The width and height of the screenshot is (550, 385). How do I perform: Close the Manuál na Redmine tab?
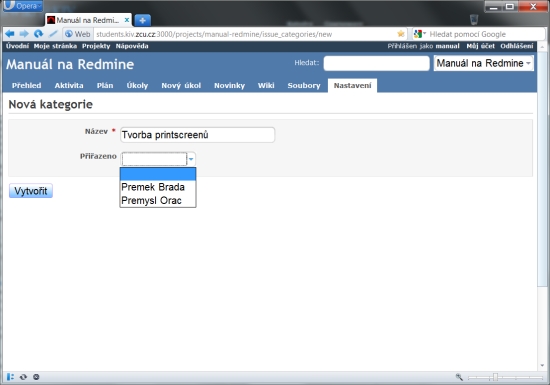pyautogui.click(x=127, y=20)
